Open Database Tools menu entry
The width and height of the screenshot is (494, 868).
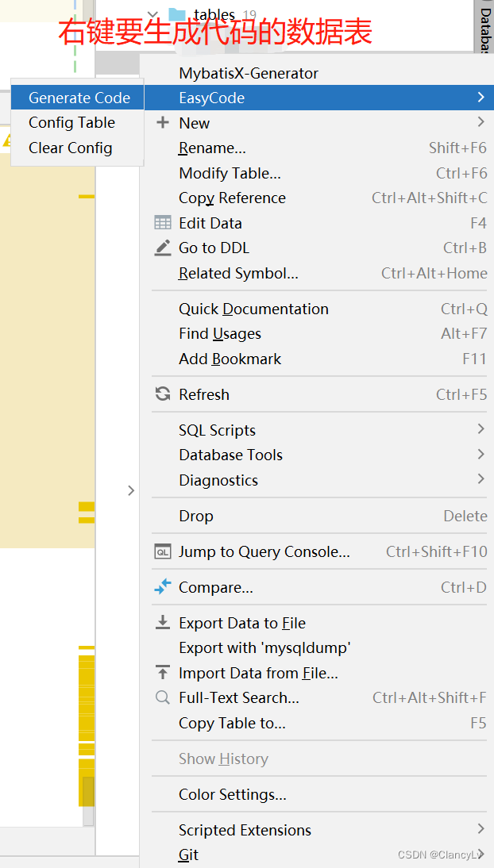pyautogui.click(x=318, y=455)
